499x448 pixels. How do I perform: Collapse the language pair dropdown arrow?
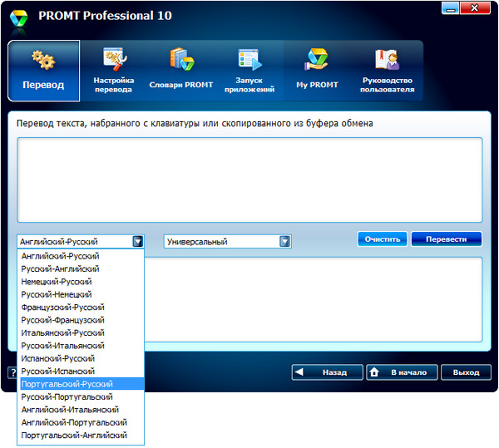[x=137, y=242]
